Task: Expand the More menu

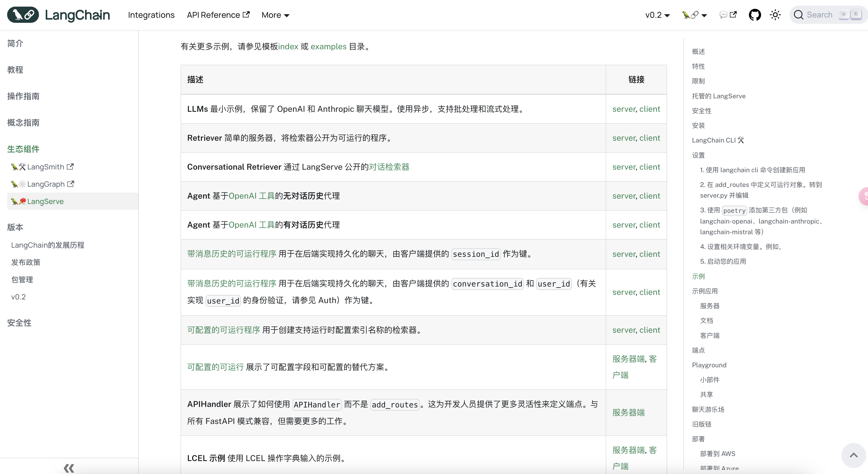Action: pyautogui.click(x=275, y=15)
